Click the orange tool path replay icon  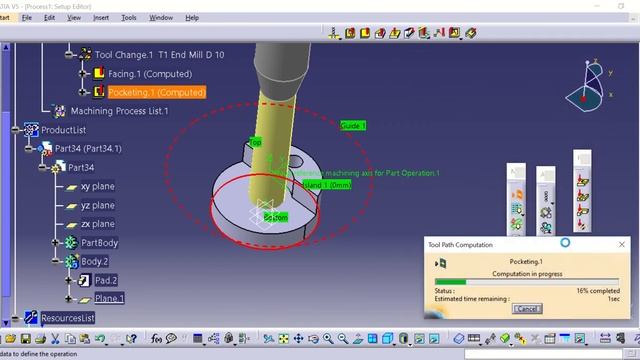(517, 194)
